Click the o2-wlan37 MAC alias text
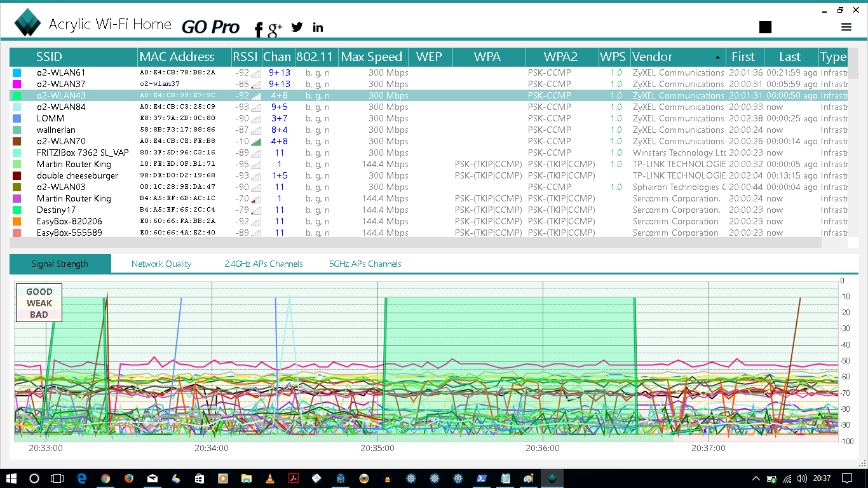The height and width of the screenshot is (488, 868). coord(159,84)
